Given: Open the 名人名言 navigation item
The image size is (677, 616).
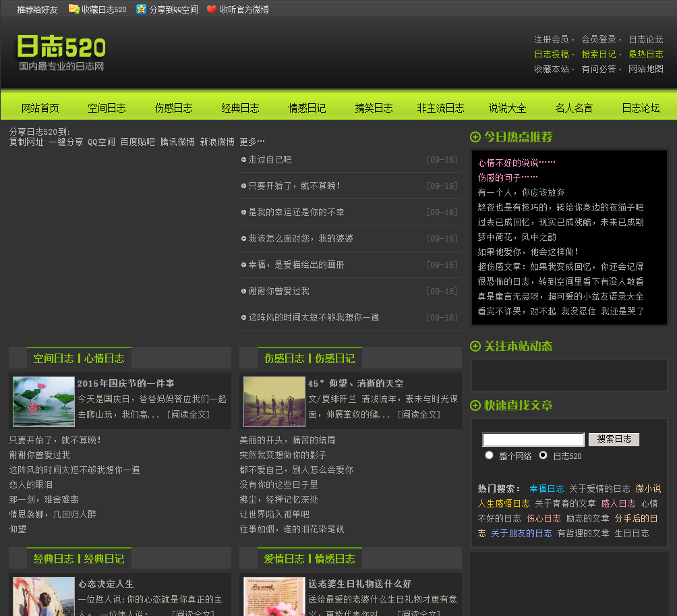Looking at the screenshot, I should (x=574, y=108).
